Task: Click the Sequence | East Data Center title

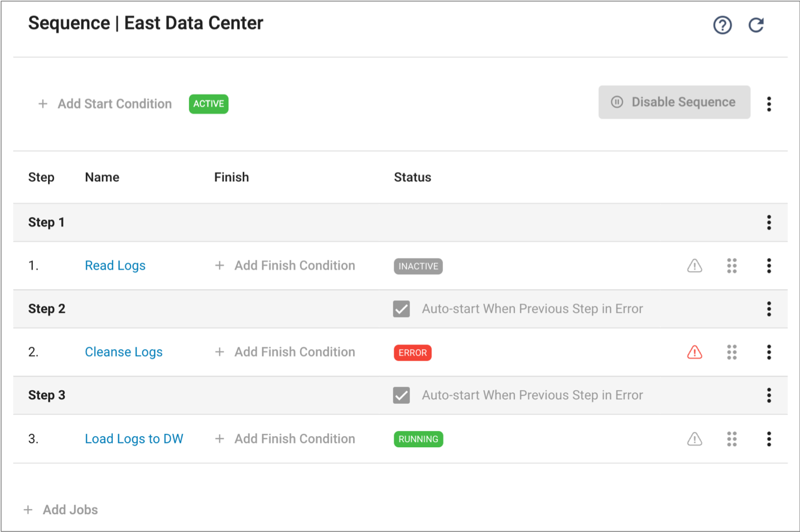Action: [146, 23]
